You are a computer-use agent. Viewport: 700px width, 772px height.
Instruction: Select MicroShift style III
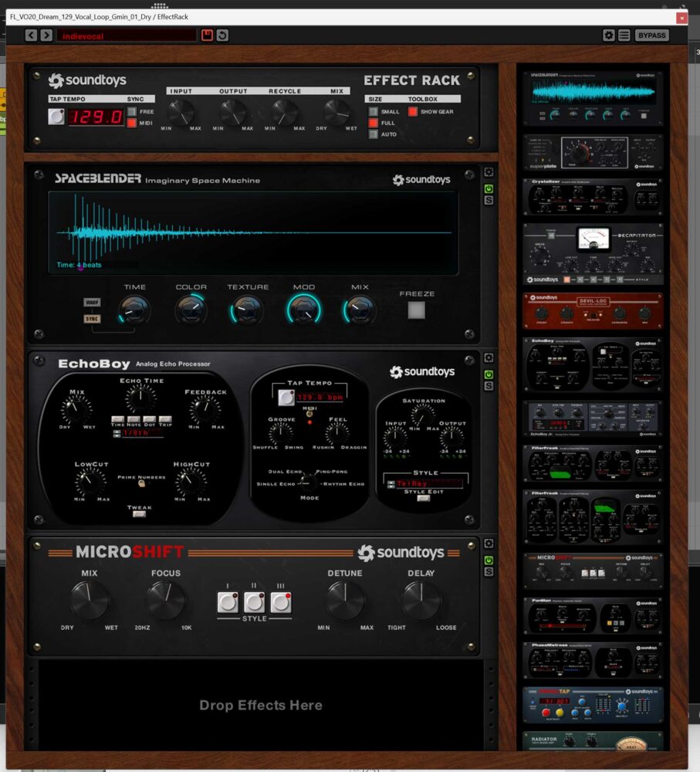click(281, 603)
